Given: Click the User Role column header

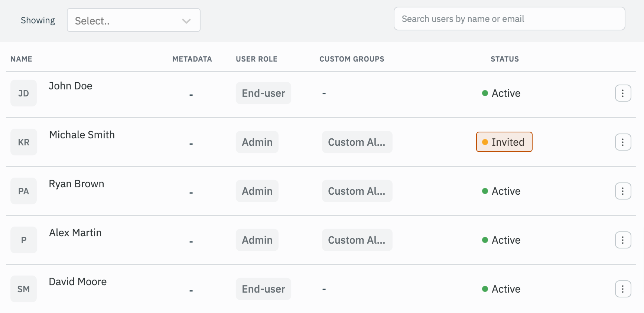Looking at the screenshot, I should click(x=256, y=59).
